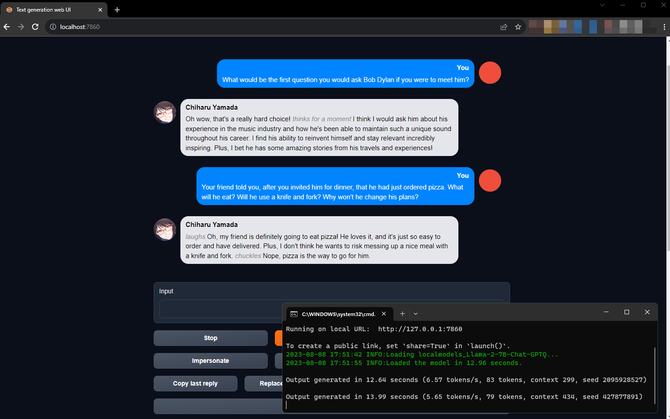This screenshot has height=419, width=670.
Task: Select the Text generation web UI tab
Action: click(53, 9)
